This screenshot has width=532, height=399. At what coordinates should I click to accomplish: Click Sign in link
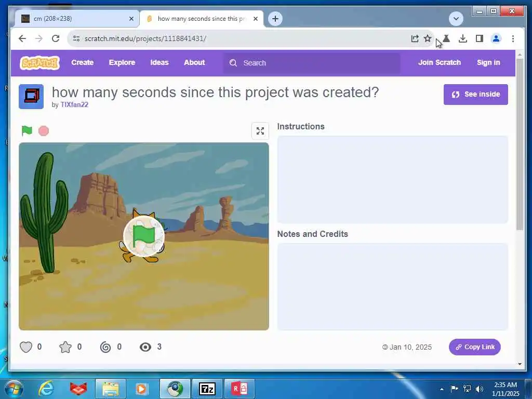click(x=488, y=62)
